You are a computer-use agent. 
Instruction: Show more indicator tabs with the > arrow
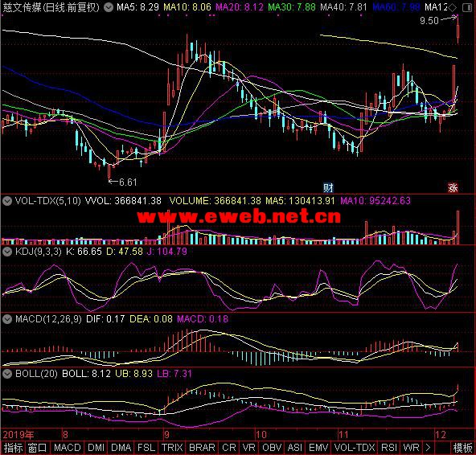click(x=428, y=448)
